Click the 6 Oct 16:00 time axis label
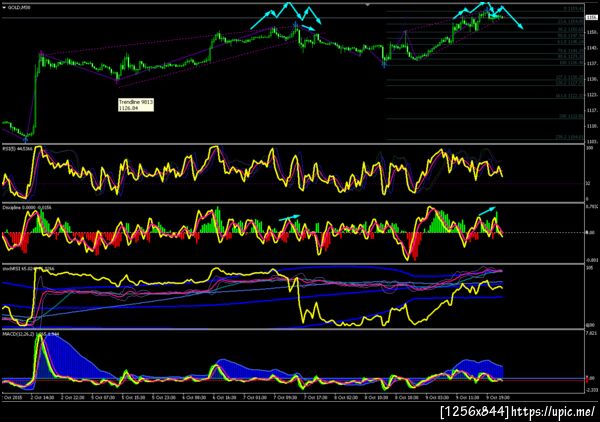Screen dimensions: 600x422 point(225,398)
